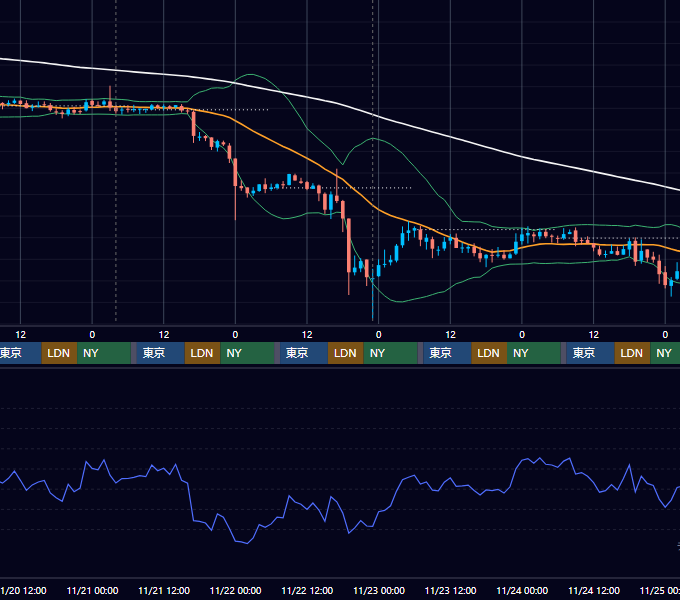Select the LDN session block for 11/24
Screen dimensions: 680x600
pyautogui.click(x=632, y=353)
